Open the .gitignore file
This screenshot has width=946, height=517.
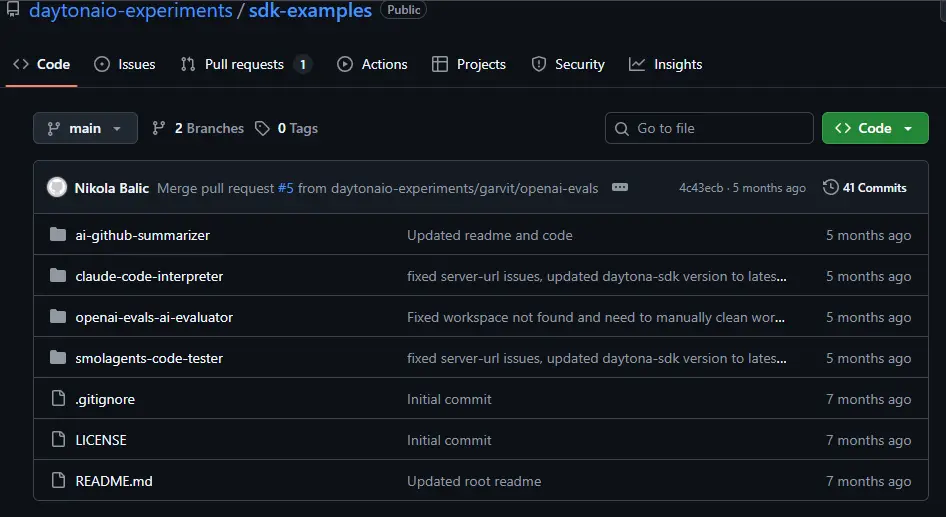point(105,399)
